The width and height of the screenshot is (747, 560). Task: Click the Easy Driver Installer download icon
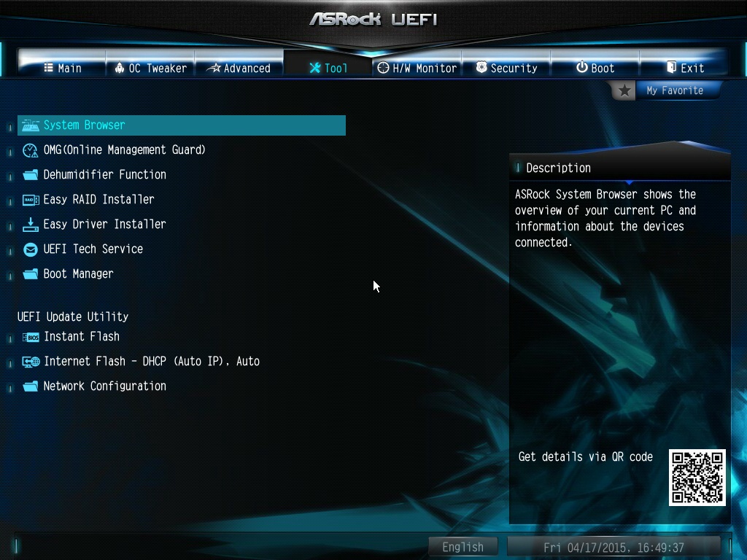[x=31, y=225]
